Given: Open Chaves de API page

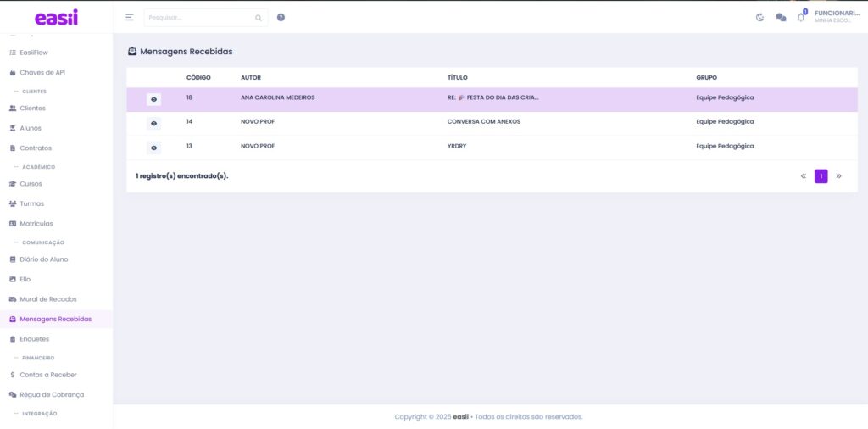Looking at the screenshot, I should 42,72.
